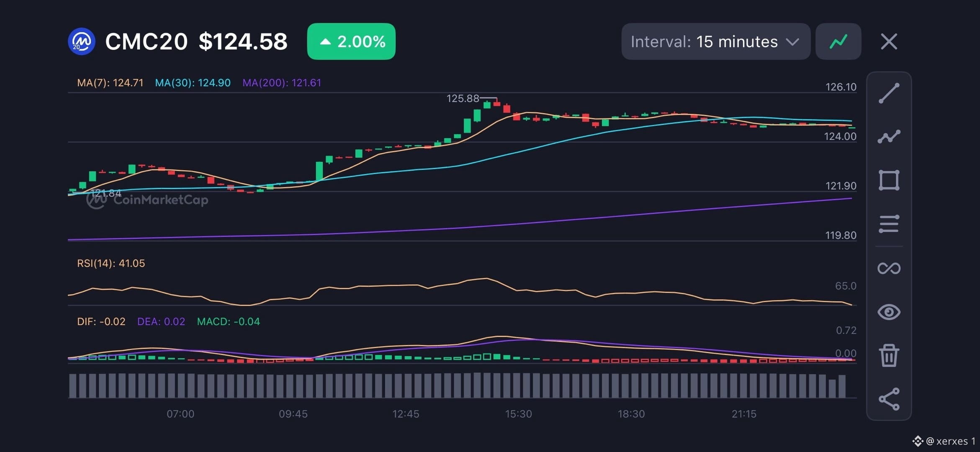
Task: Toggle the green line chart type button
Action: click(838, 41)
